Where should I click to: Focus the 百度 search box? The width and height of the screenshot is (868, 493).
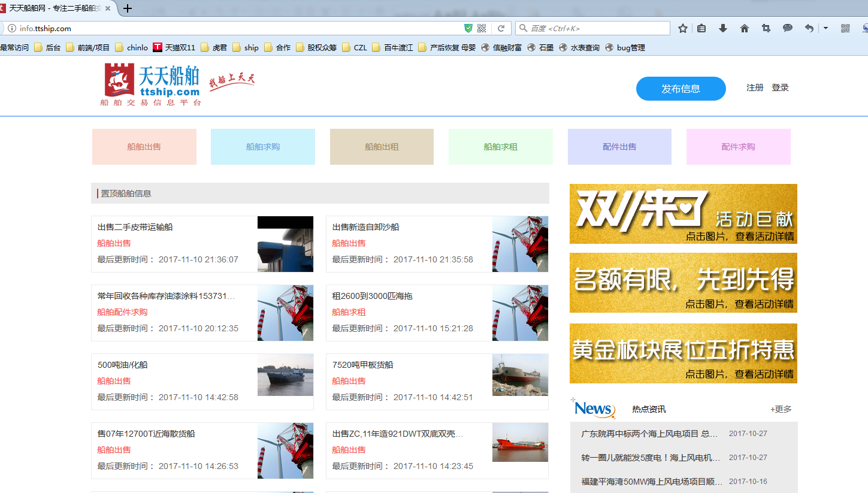(592, 28)
